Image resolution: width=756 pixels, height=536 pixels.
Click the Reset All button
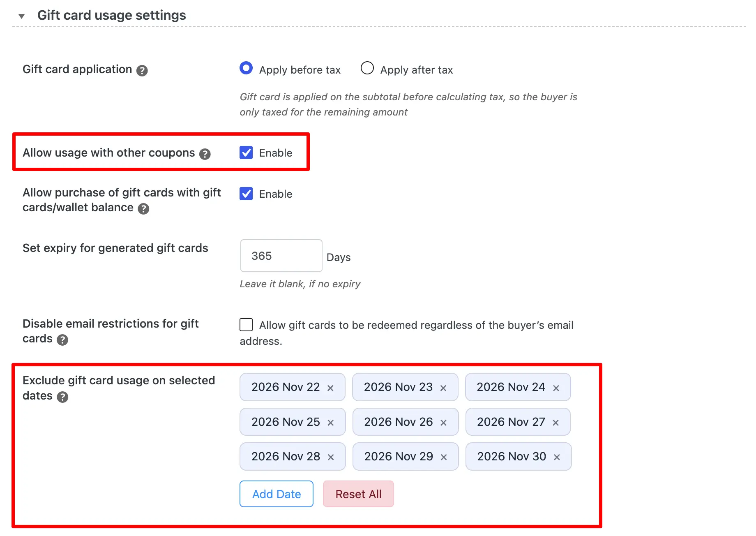pyautogui.click(x=358, y=494)
